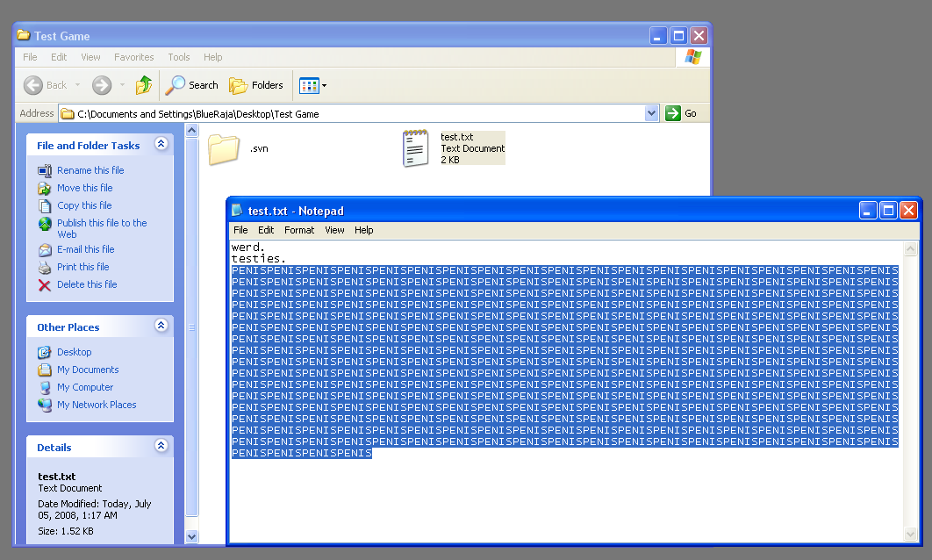
Task: Open the Forward history dropdown arrow
Action: pyautogui.click(x=123, y=85)
